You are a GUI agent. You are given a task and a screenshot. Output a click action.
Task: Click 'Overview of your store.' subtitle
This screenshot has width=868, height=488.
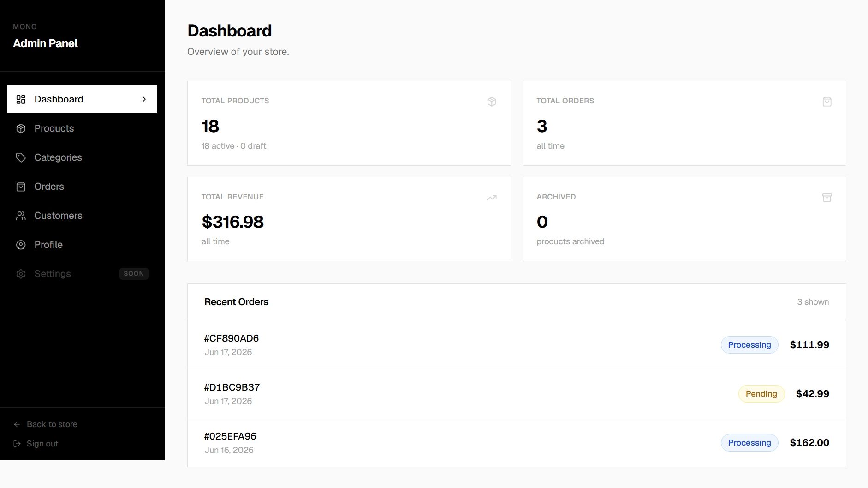(x=238, y=52)
